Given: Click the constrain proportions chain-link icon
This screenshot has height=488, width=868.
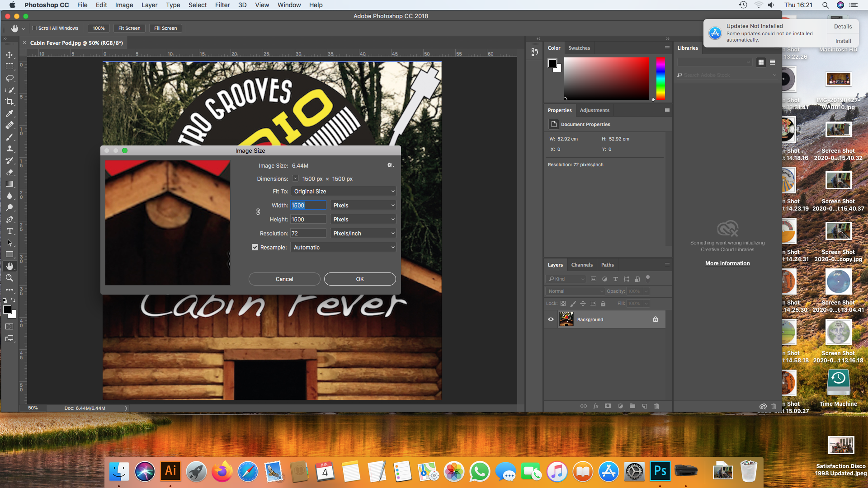Looking at the screenshot, I should pos(258,212).
